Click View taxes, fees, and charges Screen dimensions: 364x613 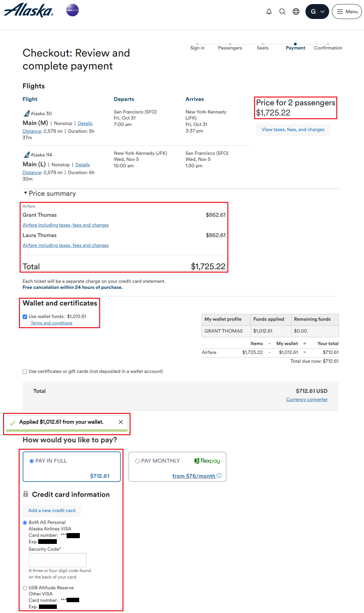pos(293,130)
